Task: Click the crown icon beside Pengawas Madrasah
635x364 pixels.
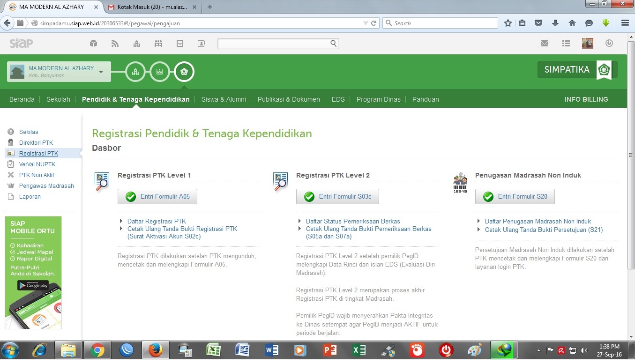Action: (x=10, y=186)
